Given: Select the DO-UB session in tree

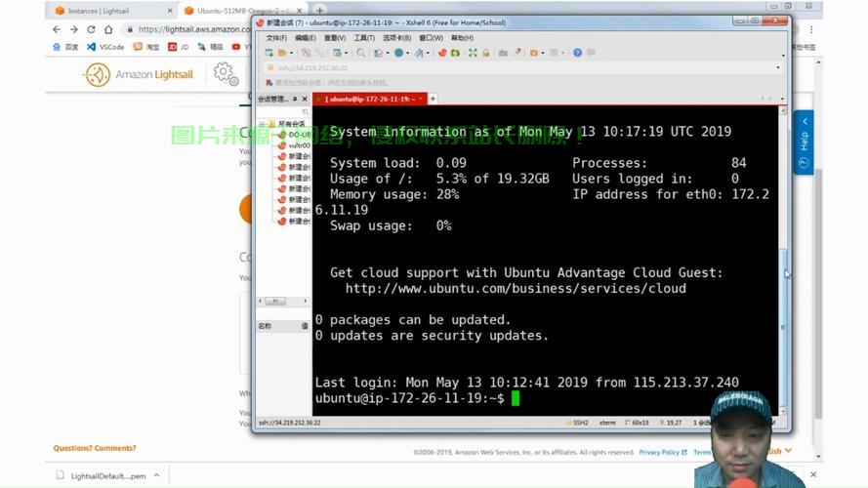Looking at the screenshot, I should [x=298, y=135].
